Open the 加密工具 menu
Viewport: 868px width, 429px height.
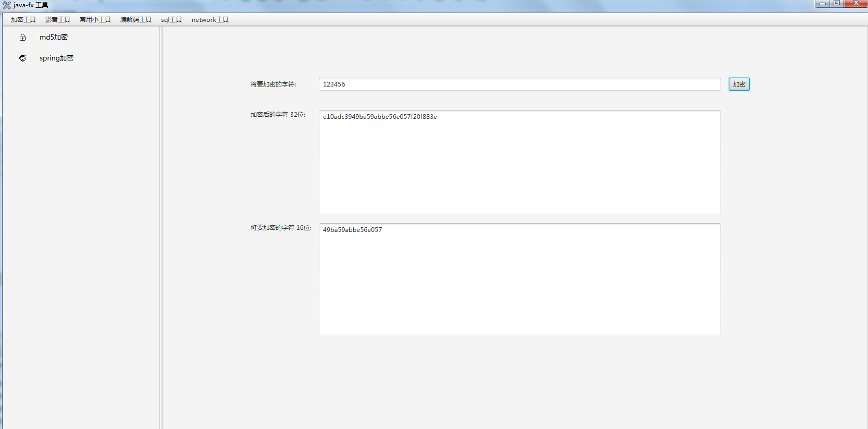(23, 20)
